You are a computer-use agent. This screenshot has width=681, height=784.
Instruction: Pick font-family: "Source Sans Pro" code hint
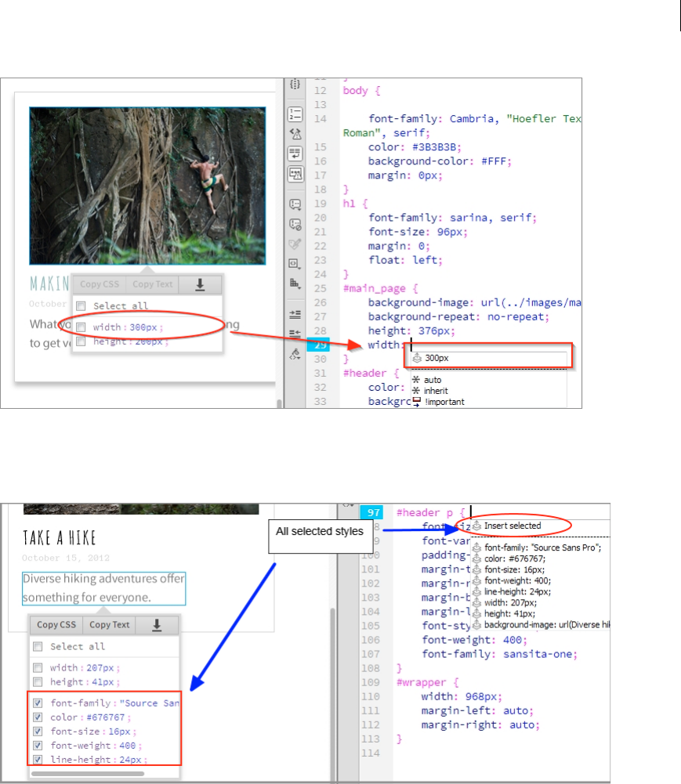point(541,547)
